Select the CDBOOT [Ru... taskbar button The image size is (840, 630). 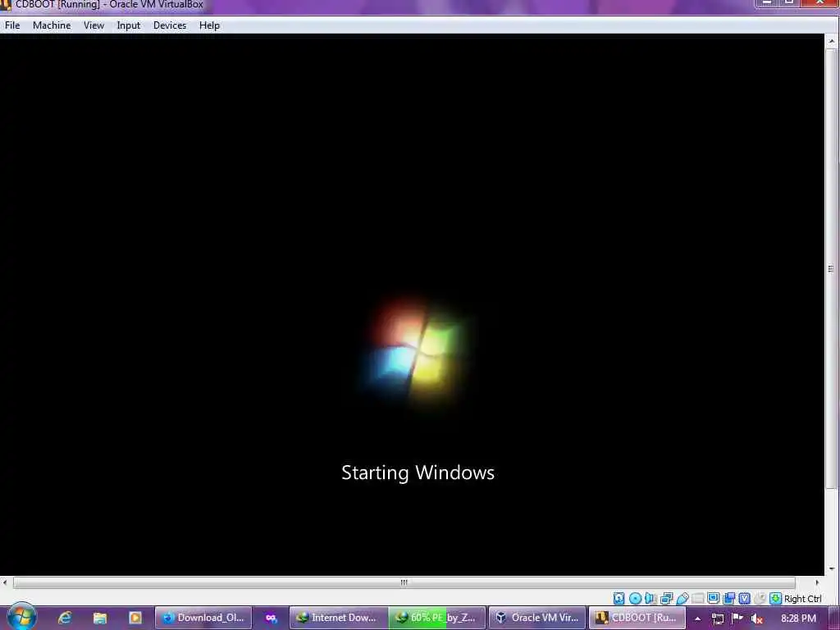[x=637, y=618]
